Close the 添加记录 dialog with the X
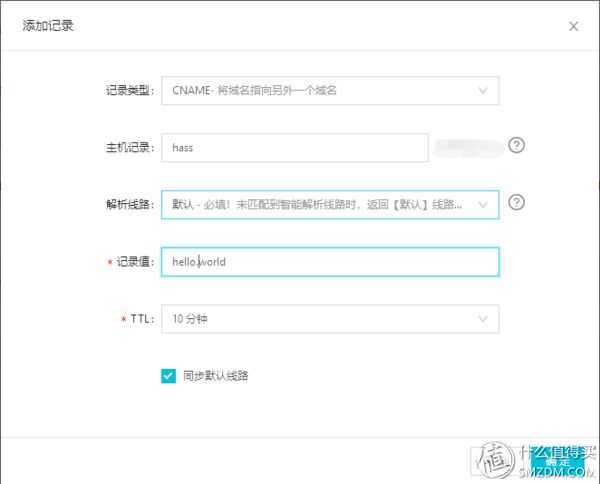The height and width of the screenshot is (484, 600). (x=573, y=26)
